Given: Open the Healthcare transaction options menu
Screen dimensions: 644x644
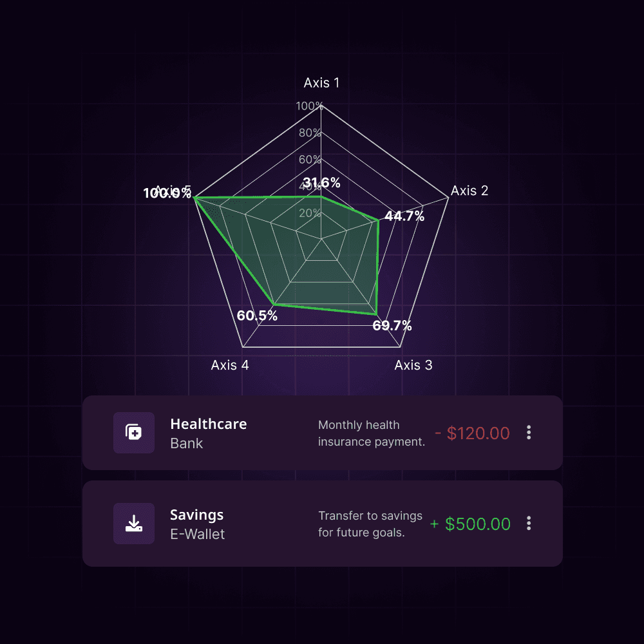Looking at the screenshot, I should pos(528,433).
